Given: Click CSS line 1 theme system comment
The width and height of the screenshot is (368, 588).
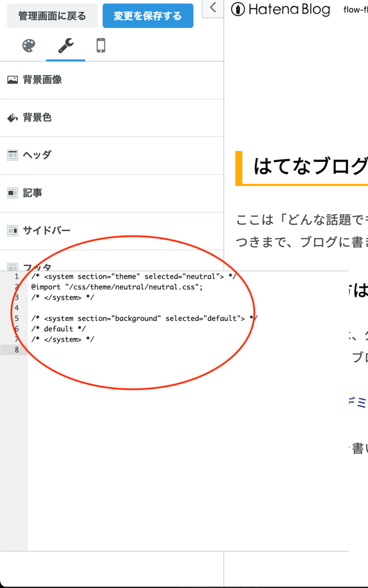Looking at the screenshot, I should pyautogui.click(x=134, y=276).
